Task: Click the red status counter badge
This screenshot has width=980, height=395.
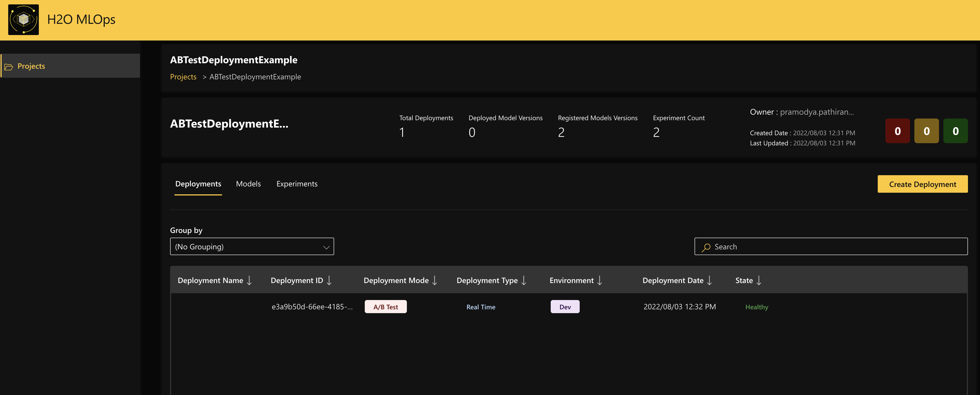Action: coord(897,131)
